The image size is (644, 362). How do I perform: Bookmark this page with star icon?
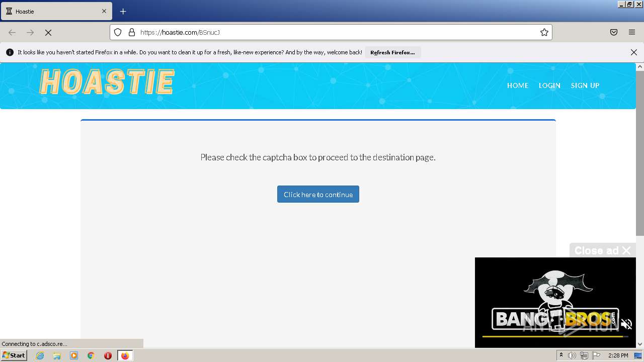point(544,32)
